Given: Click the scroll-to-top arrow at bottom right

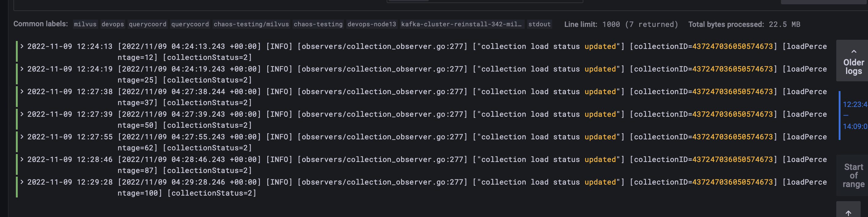Looking at the screenshot, I should click(854, 212).
